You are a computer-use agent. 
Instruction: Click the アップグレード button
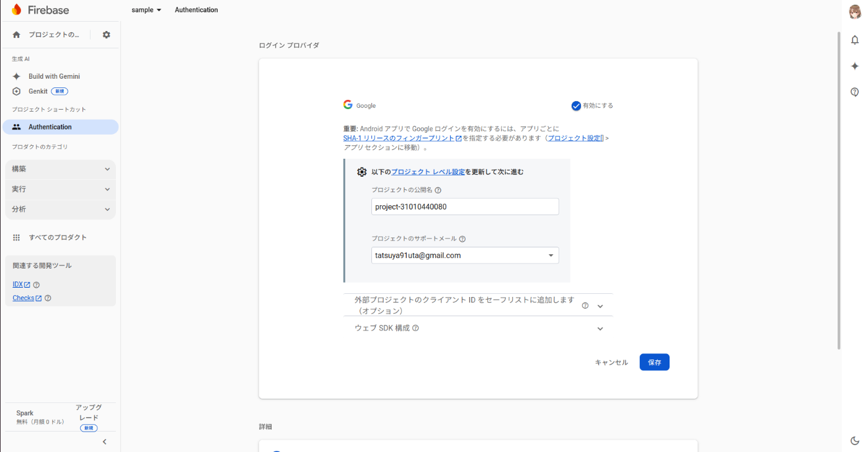(89, 417)
